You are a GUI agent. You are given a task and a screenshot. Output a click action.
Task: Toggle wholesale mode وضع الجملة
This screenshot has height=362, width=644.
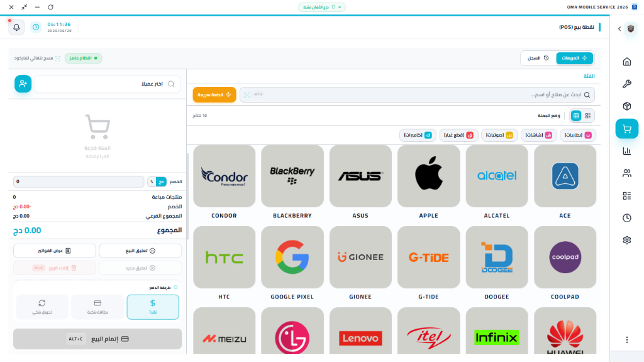pyautogui.click(x=548, y=116)
